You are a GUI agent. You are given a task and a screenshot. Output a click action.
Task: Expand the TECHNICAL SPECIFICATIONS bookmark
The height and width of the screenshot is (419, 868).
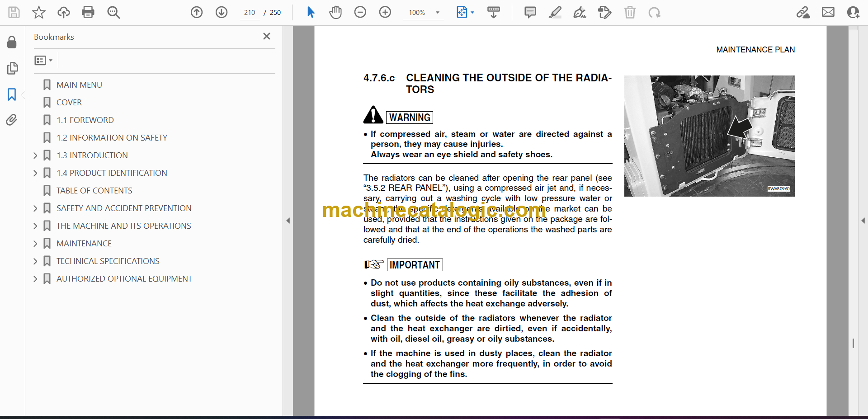35,261
